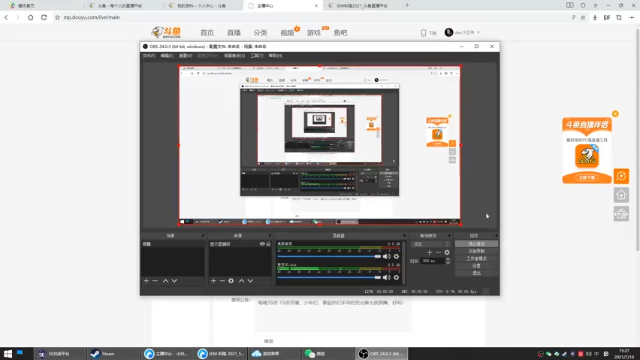
Task: Open the 首页 tab on Douyu navigation
Action: pos(207,33)
